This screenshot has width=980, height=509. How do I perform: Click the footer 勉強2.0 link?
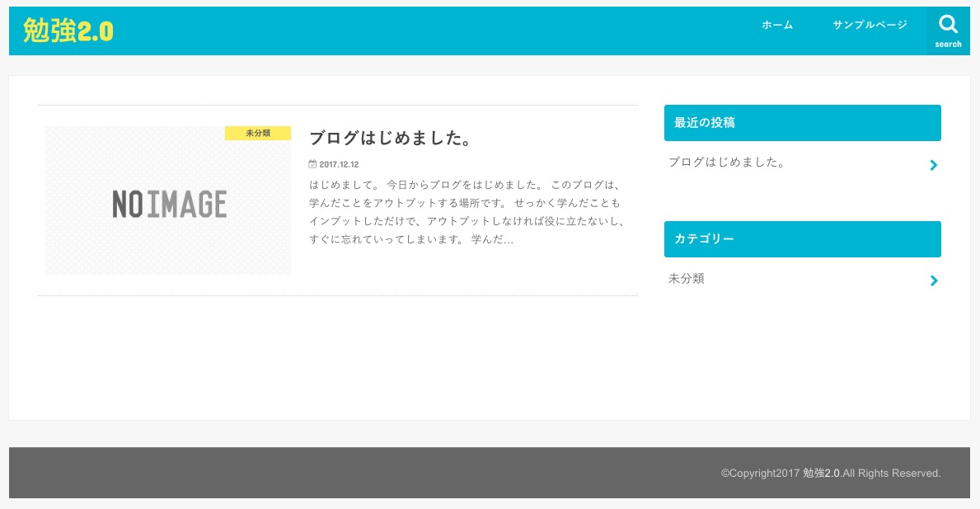point(821,474)
